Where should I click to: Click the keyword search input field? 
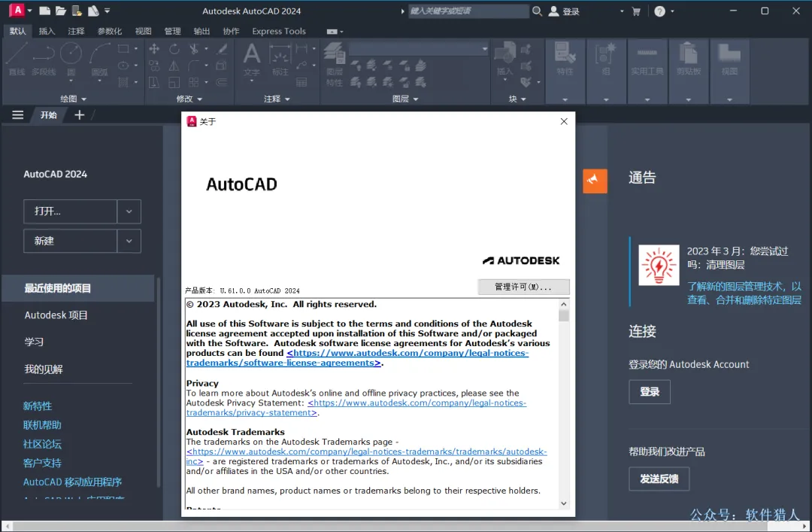tap(468, 11)
